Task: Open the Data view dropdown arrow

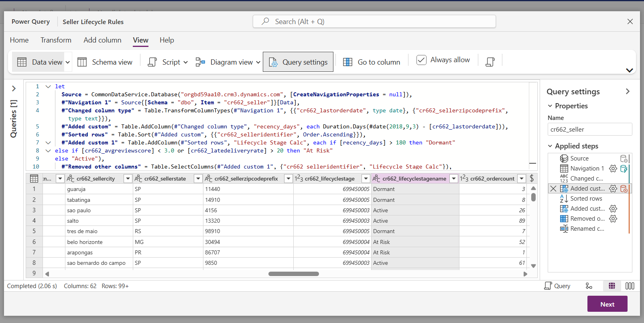Action: tap(68, 62)
